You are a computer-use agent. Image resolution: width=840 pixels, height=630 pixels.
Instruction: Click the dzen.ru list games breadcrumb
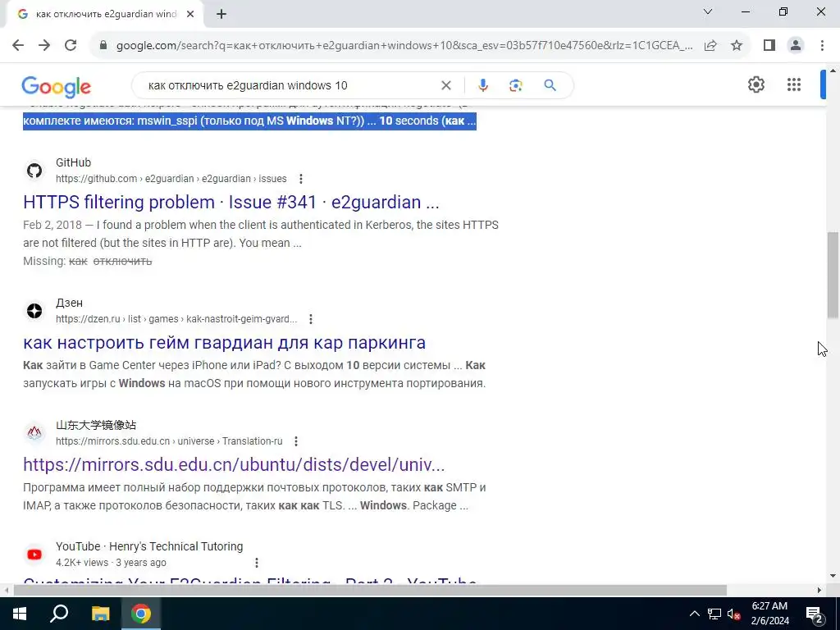click(176, 319)
